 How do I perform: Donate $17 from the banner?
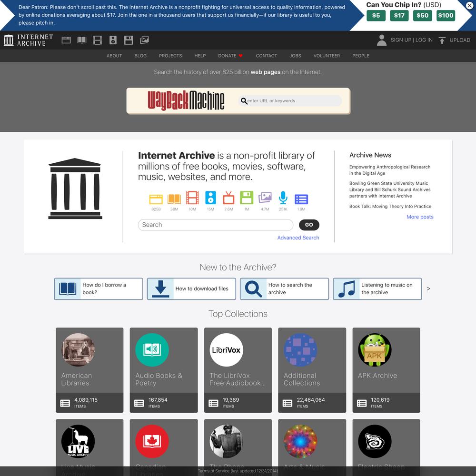pyautogui.click(x=399, y=16)
